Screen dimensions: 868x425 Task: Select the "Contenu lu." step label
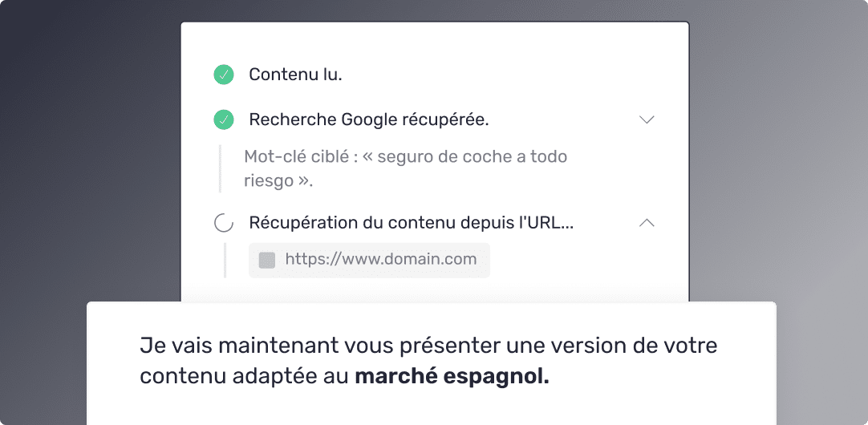[295, 75]
